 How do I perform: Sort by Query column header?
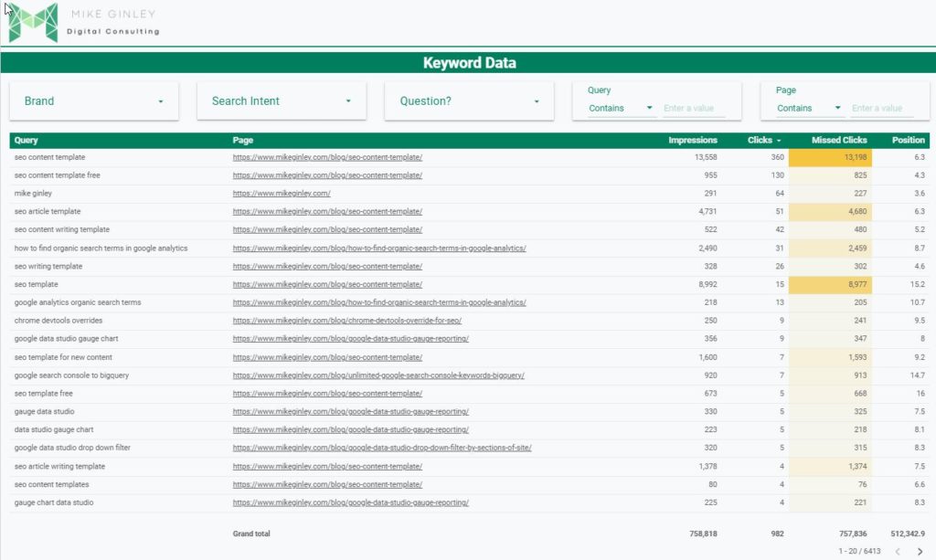[x=27, y=141]
